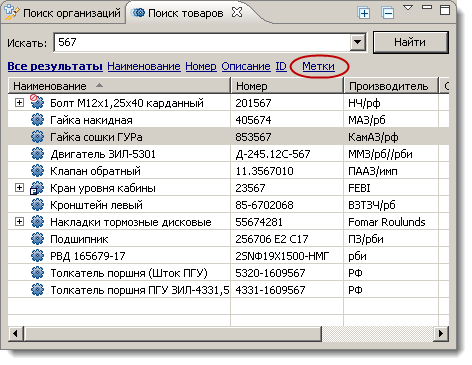
Task: Click number cell 201567
Action: point(253,103)
